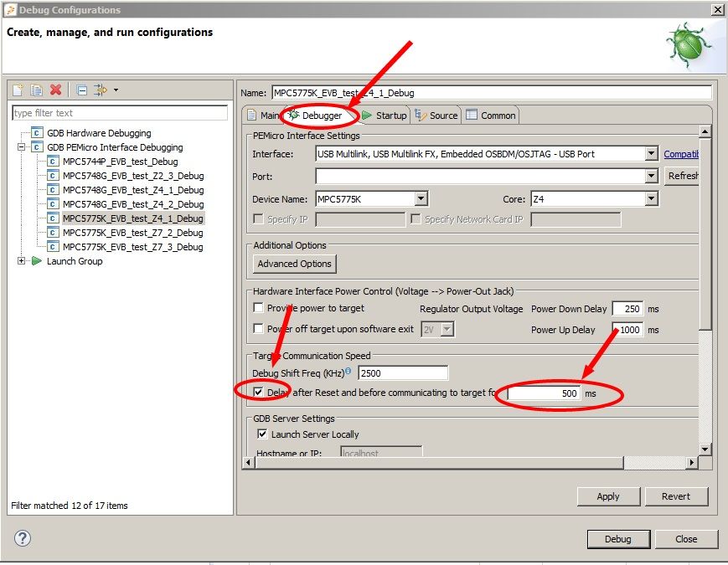Duplicate the currently selected launch configuration

[x=35, y=90]
